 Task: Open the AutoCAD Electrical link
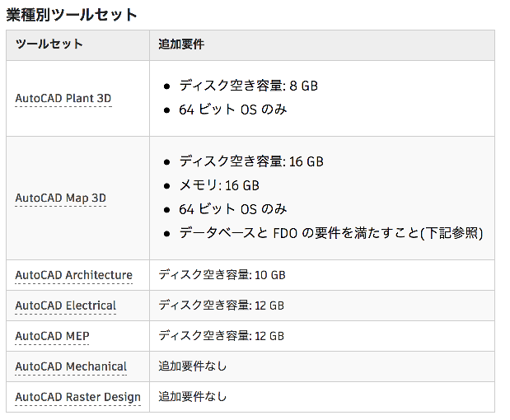coord(65,306)
